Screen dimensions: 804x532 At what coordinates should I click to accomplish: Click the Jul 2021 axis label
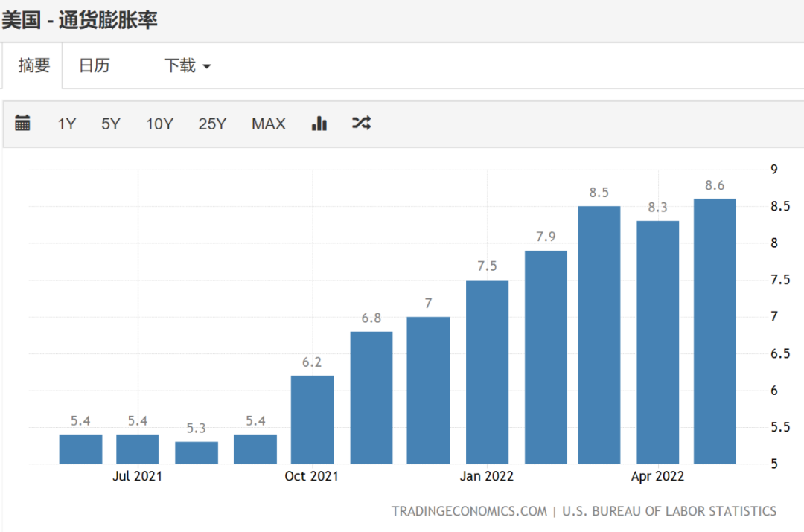[138, 476]
